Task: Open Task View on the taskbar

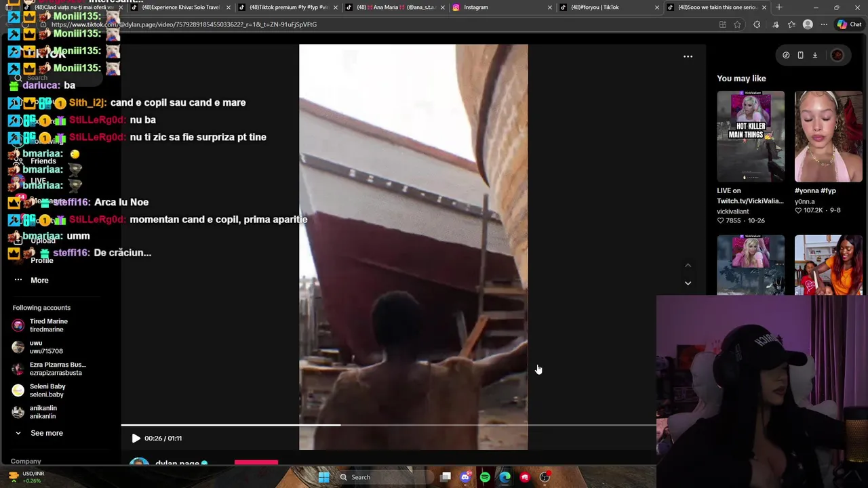Action: pyautogui.click(x=446, y=478)
